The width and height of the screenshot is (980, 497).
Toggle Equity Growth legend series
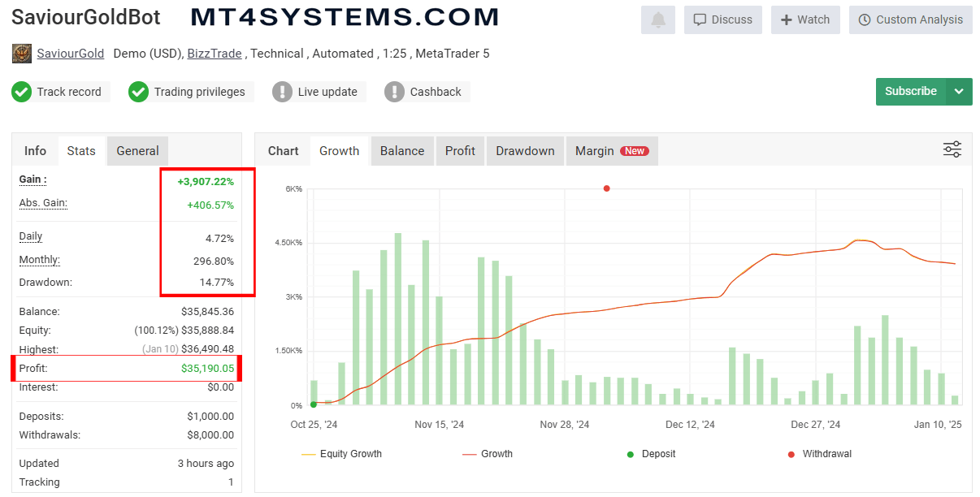(341, 454)
